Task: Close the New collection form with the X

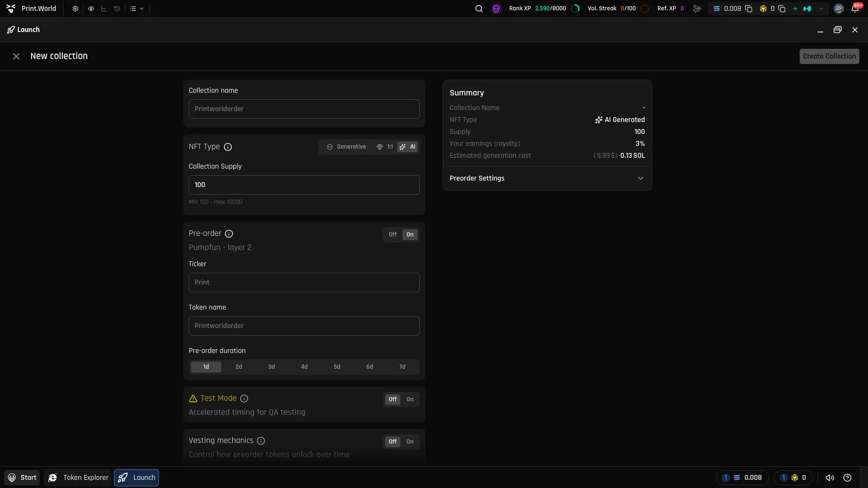Action: point(16,56)
